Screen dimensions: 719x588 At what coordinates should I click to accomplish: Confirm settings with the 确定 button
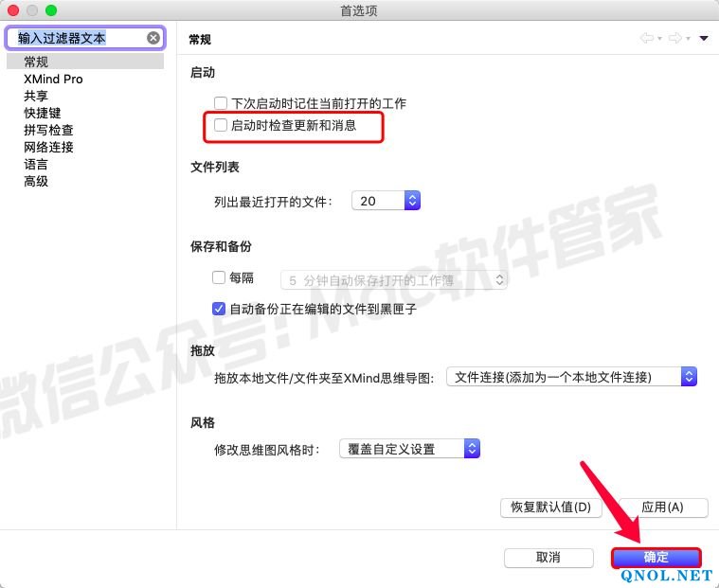[656, 557]
